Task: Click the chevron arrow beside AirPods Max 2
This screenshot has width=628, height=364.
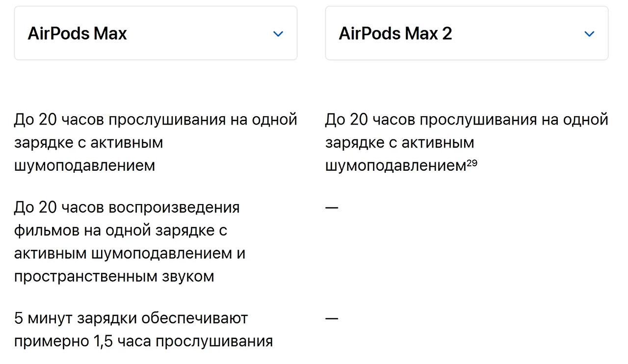Action: [589, 34]
